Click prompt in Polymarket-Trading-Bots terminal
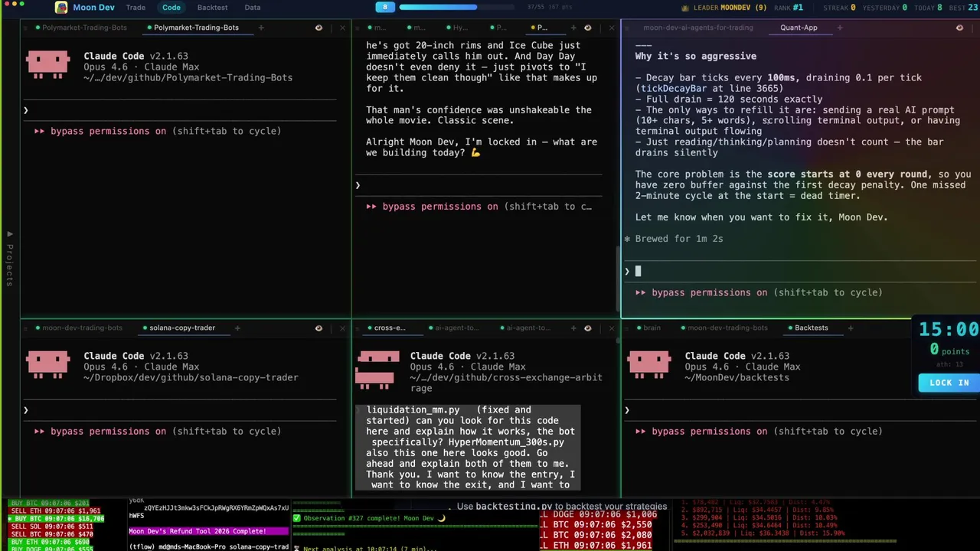Screen dimensions: 980x551 [180, 110]
